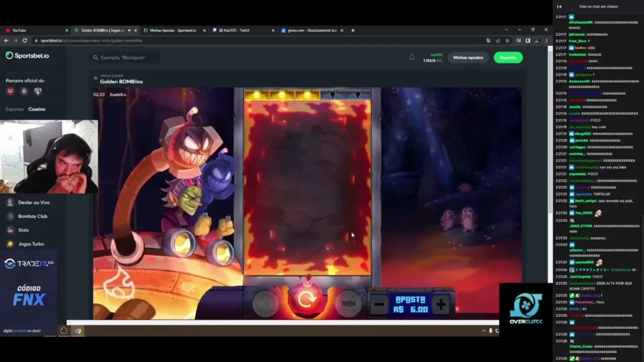Image resolution: width=644 pixels, height=362 pixels.
Task: Select the Esportes tab
Action: coord(15,109)
